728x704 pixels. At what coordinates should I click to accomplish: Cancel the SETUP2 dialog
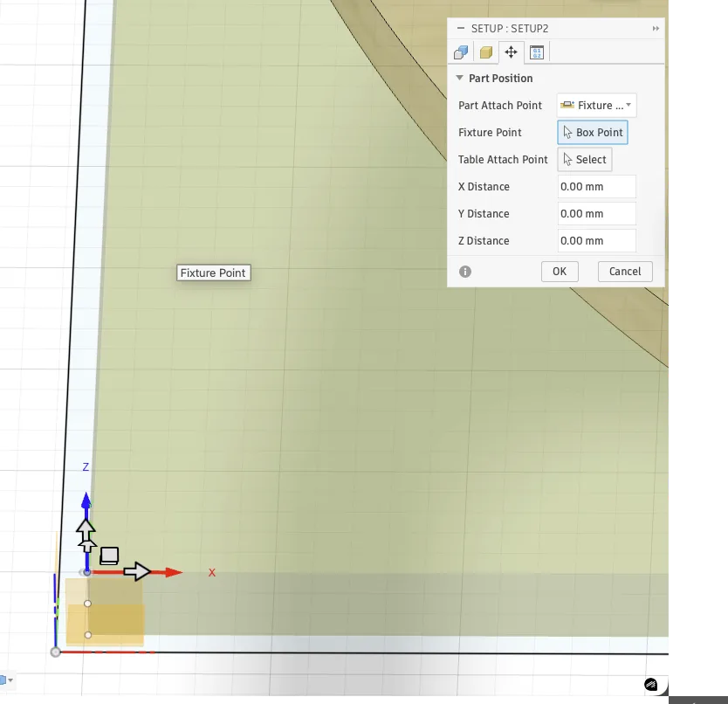[x=624, y=271]
